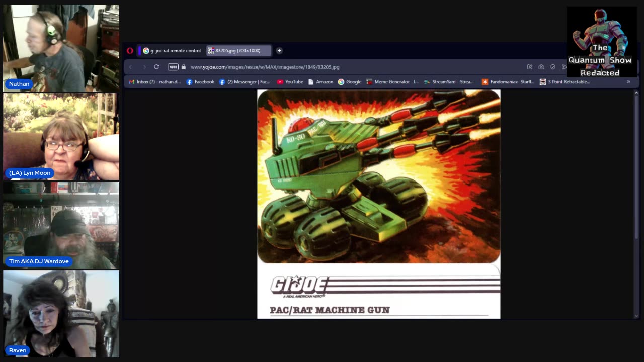Image resolution: width=644 pixels, height=362 pixels.
Task: Click the vertical page scrollbar
Action: [636, 167]
